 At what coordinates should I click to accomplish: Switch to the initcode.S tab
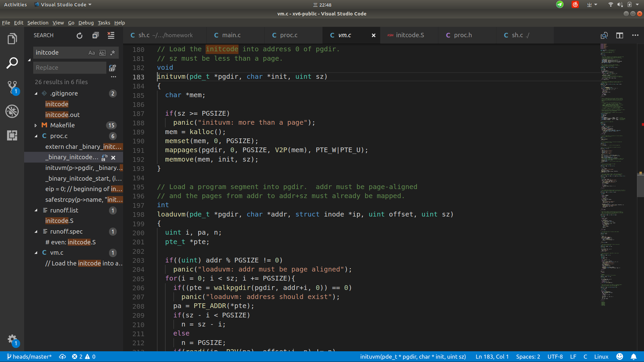409,35
